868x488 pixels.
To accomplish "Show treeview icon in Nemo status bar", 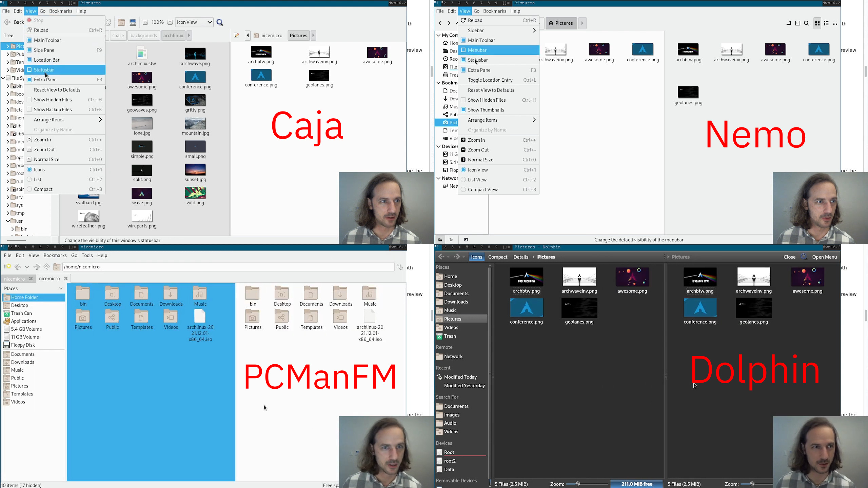I will [451, 240].
